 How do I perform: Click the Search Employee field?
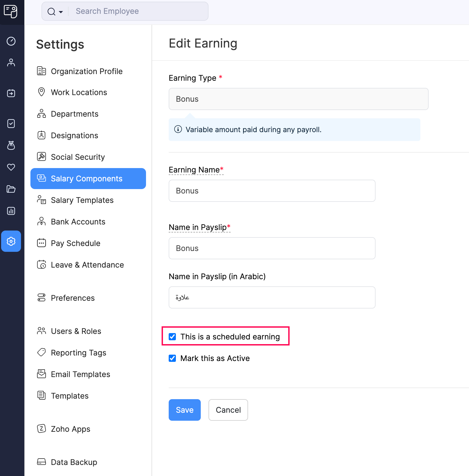coord(138,11)
